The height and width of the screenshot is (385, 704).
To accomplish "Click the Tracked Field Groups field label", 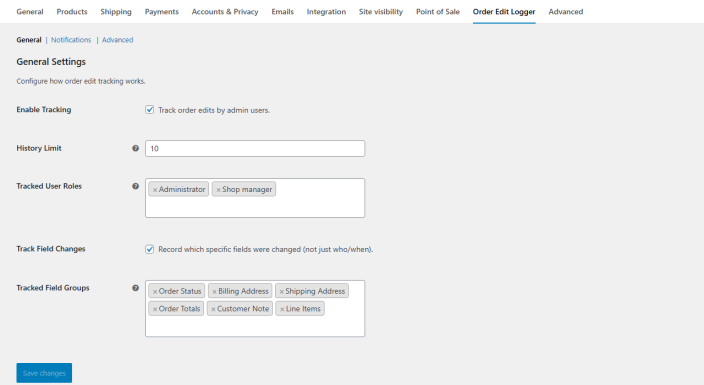I will [x=53, y=288].
